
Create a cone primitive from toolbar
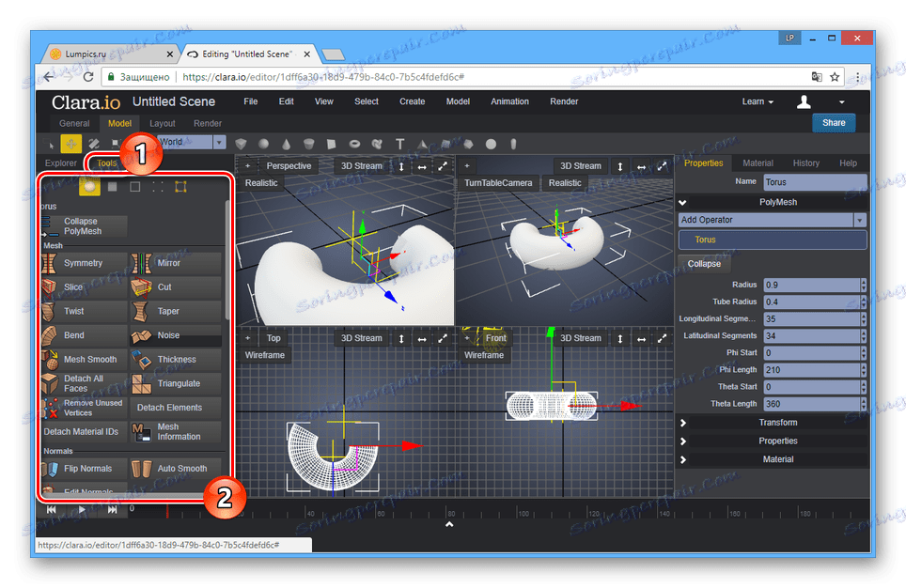(x=286, y=144)
